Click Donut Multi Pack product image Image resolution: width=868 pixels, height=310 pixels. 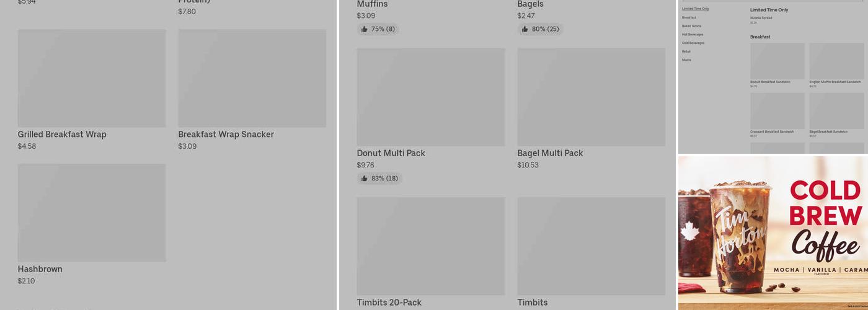point(431,97)
